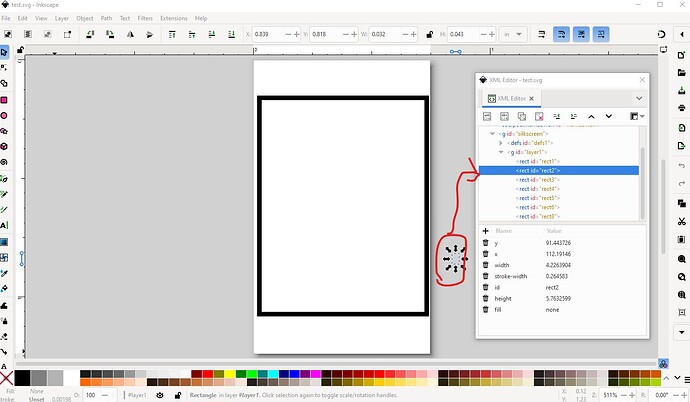This screenshot has width=690, height=402.
Task: Expand more commands arrow on right bar
Action: point(682,332)
